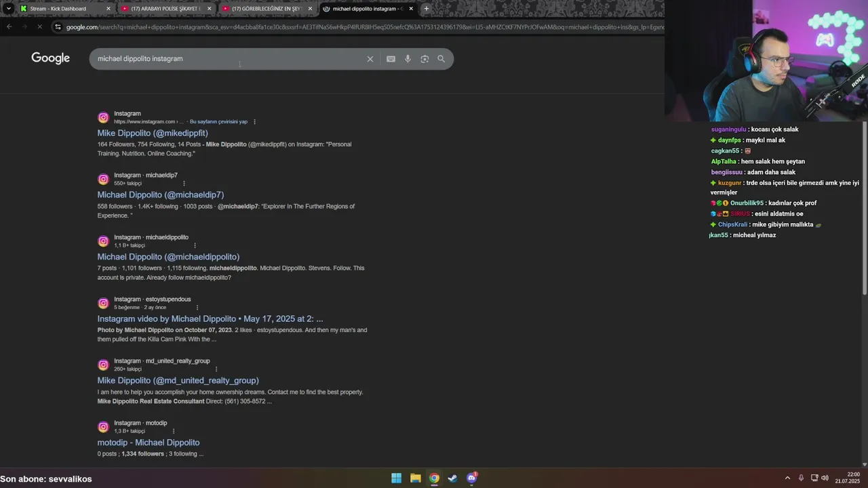Click 'Son abone: sevvalikos' overlay text
Viewport: 868px width, 488px height.
46,479
